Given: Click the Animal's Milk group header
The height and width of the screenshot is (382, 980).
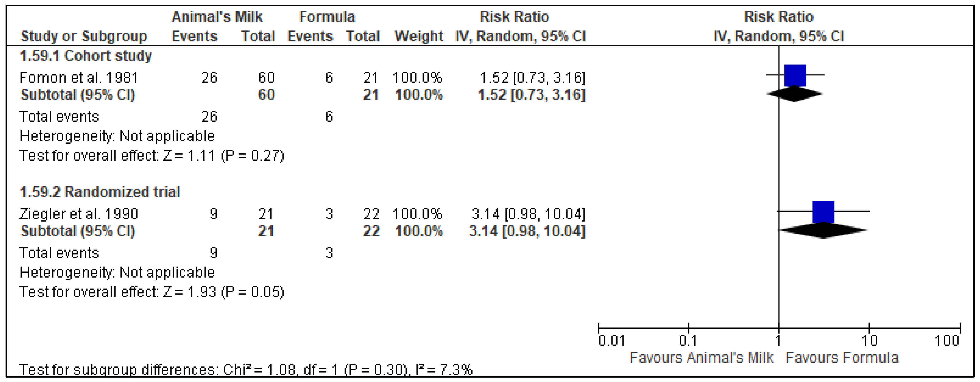Looking at the screenshot, I should coord(217,17).
